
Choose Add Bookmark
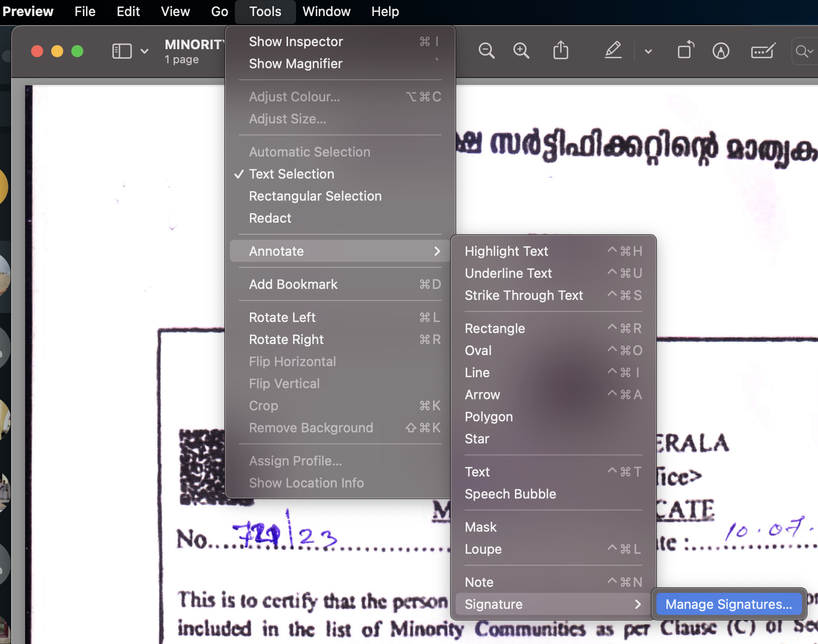(x=340, y=284)
